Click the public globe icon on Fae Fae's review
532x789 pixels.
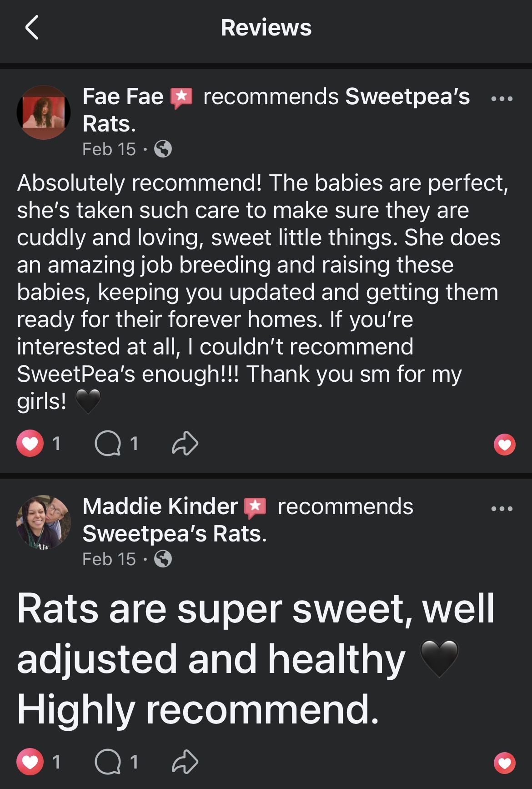163,149
